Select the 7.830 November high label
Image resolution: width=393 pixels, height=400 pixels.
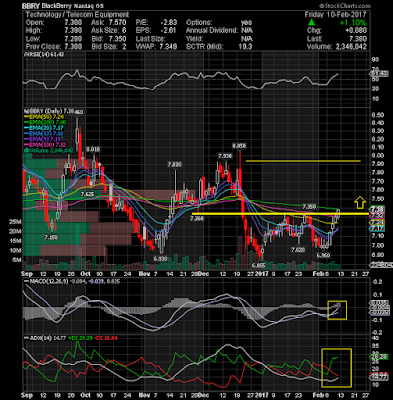pos(175,165)
